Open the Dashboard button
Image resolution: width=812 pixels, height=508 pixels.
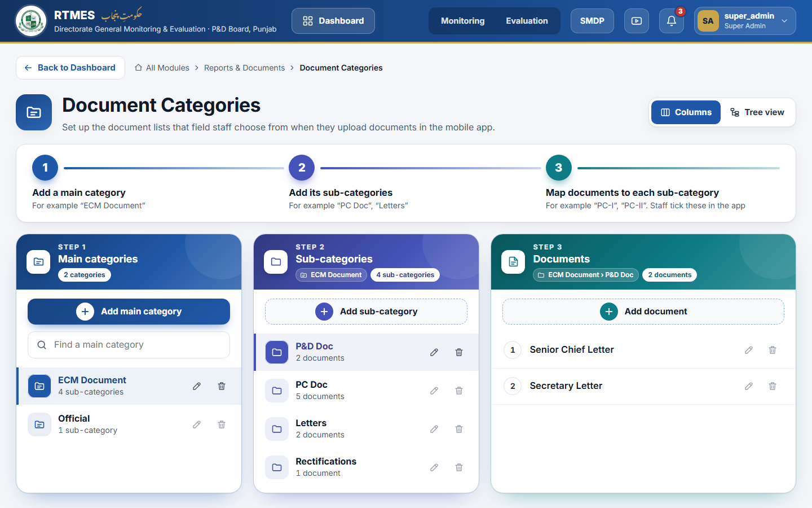333,21
